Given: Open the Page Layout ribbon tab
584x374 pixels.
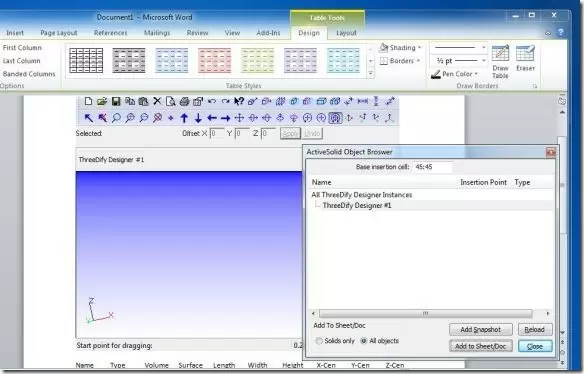Looking at the screenshot, I should point(58,33).
